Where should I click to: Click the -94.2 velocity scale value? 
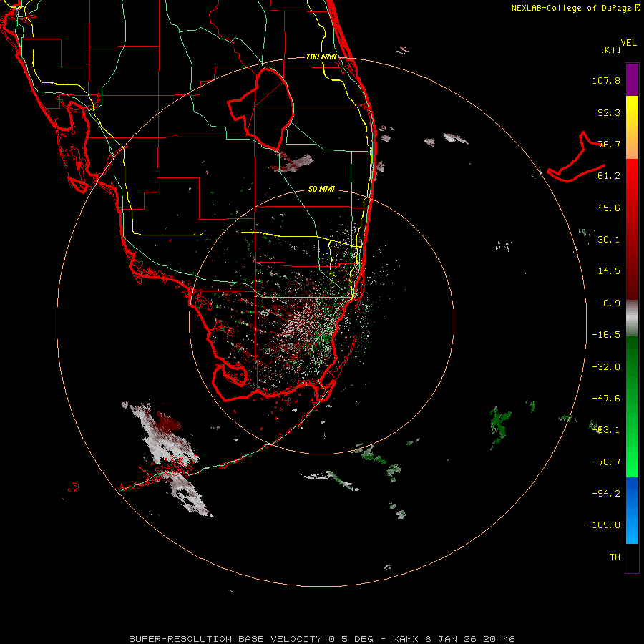coord(606,493)
